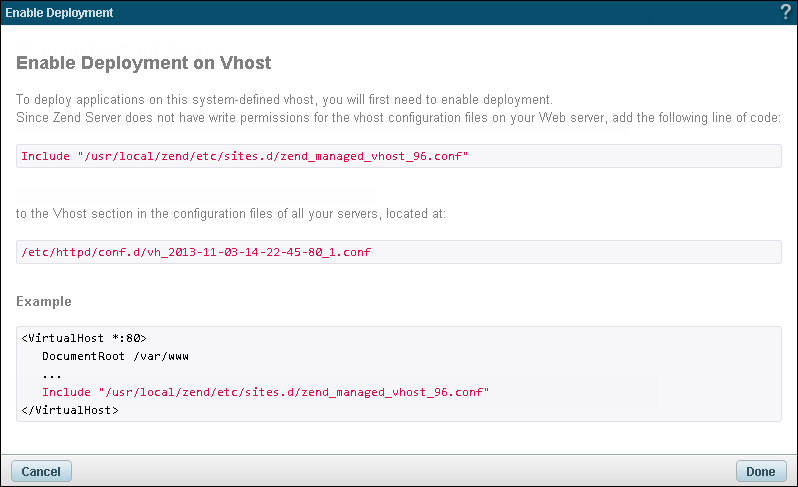Click the quoted zend_managed_vhost_96.conf path in first box
The image size is (798, 487).
[x=273, y=156]
